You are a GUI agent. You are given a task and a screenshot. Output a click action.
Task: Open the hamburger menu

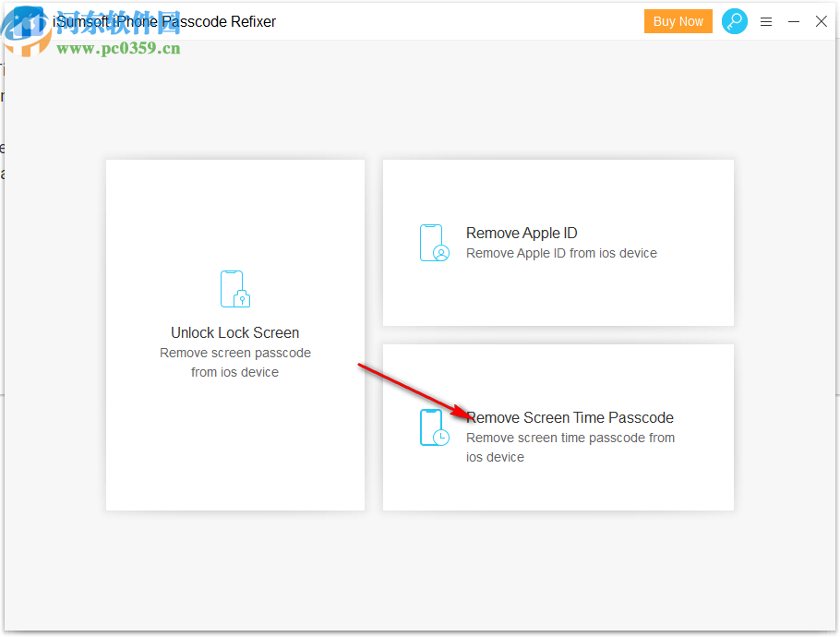click(766, 21)
